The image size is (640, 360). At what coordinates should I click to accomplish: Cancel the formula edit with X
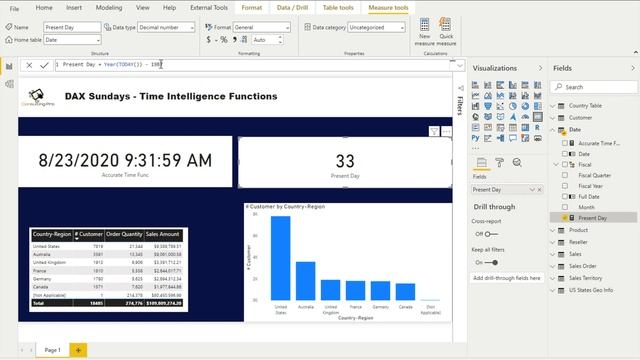pos(29,65)
